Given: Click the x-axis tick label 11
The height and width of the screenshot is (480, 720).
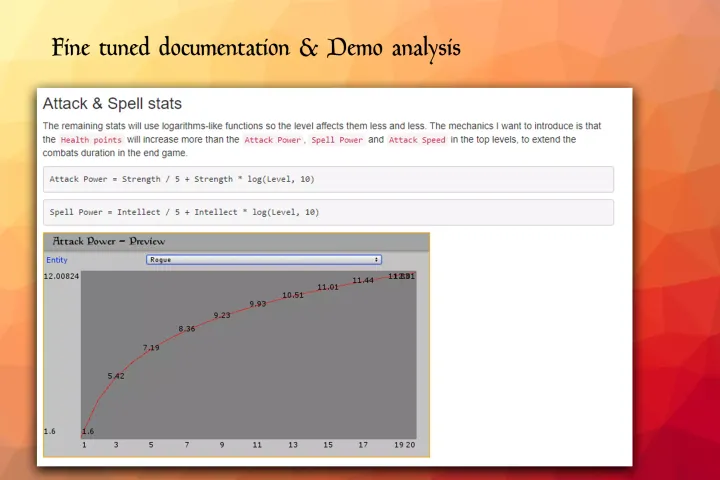Looking at the screenshot, I should (257, 445).
